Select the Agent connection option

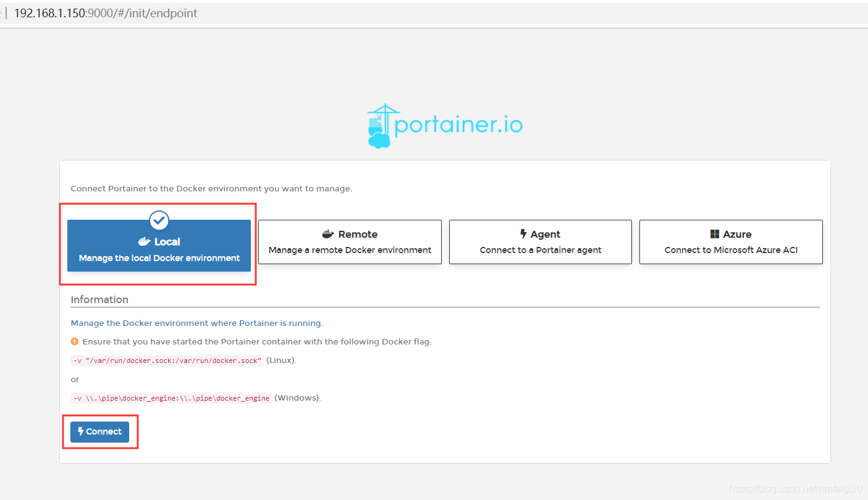pyautogui.click(x=541, y=242)
